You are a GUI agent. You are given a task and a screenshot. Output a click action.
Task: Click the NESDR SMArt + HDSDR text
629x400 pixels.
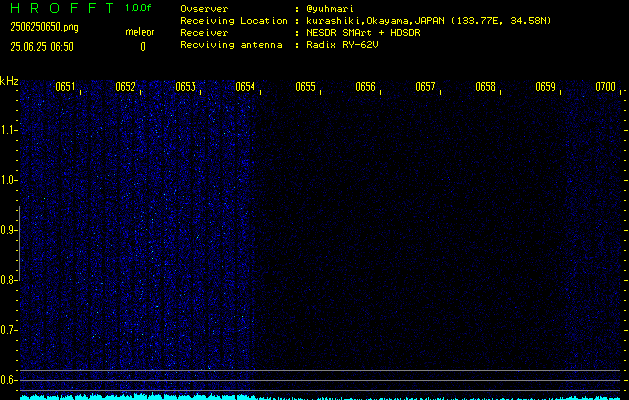[363, 33]
